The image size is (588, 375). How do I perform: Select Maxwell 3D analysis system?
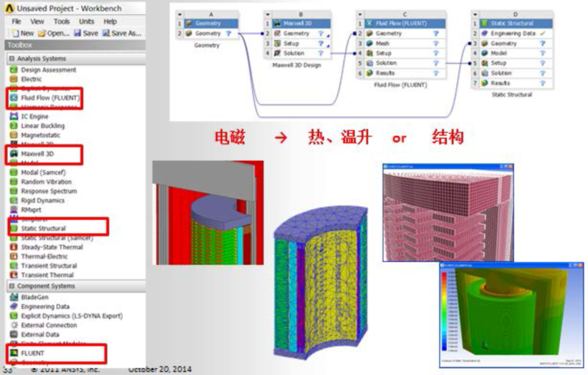coord(38,154)
